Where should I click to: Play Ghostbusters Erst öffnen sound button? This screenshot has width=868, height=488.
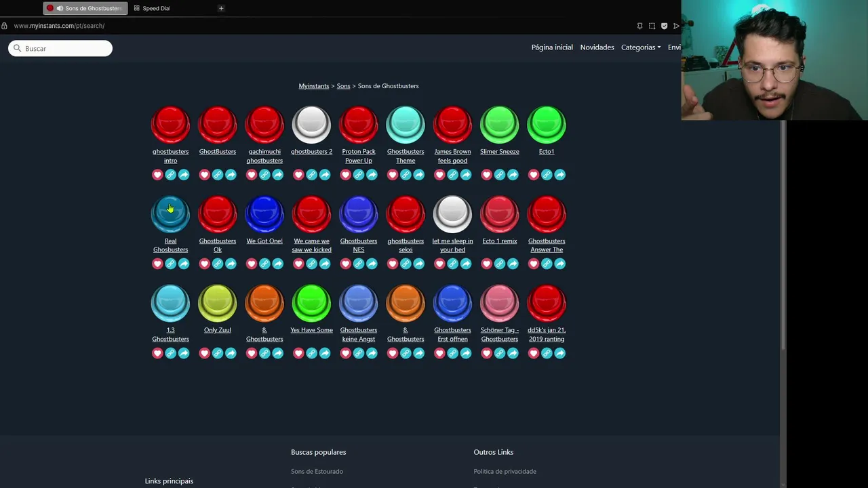(452, 303)
